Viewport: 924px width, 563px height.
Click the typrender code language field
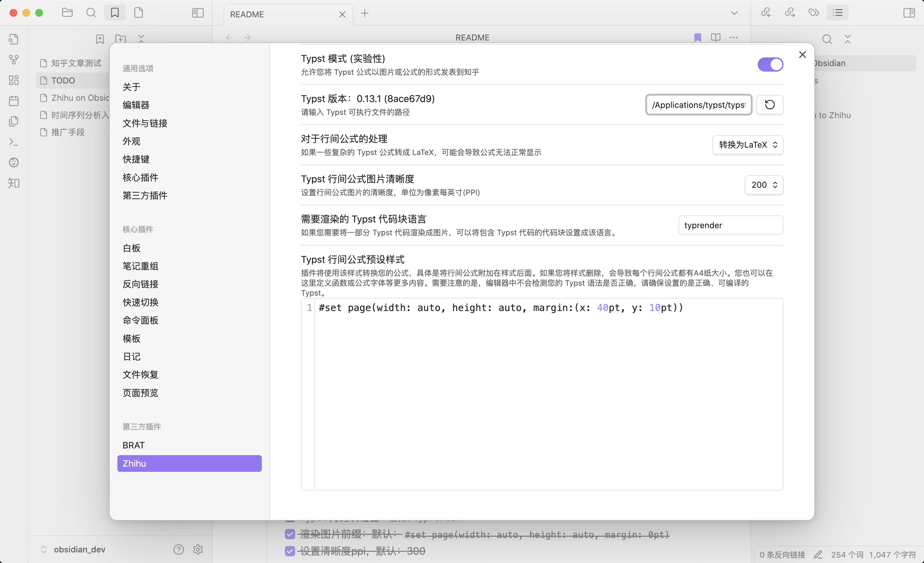point(731,225)
